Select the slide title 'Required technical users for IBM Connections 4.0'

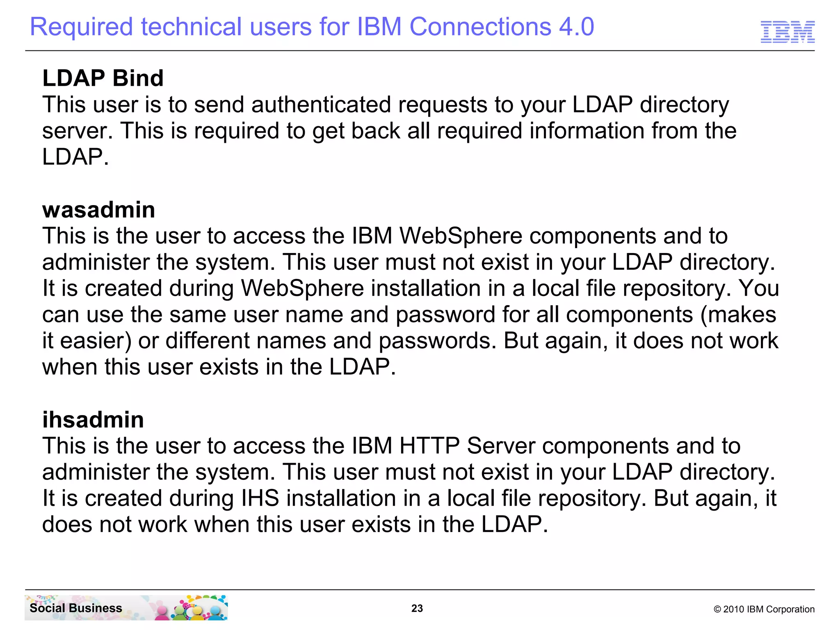tap(312, 27)
